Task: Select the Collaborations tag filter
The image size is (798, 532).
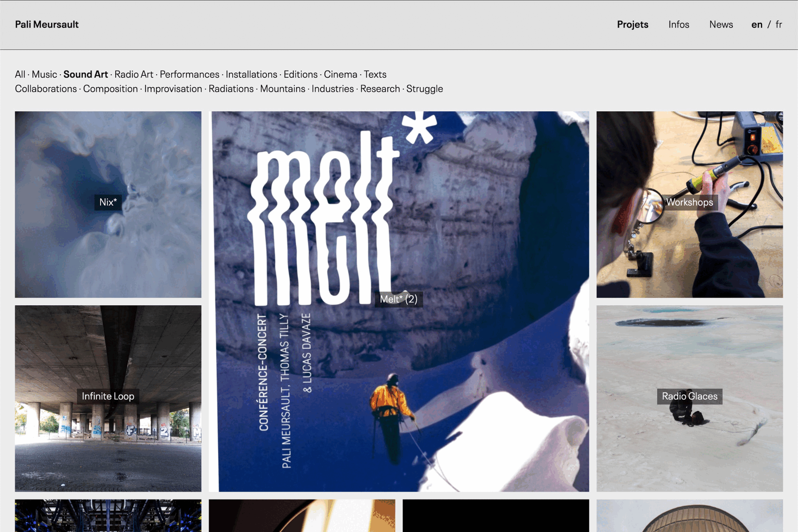Action: tap(46, 89)
